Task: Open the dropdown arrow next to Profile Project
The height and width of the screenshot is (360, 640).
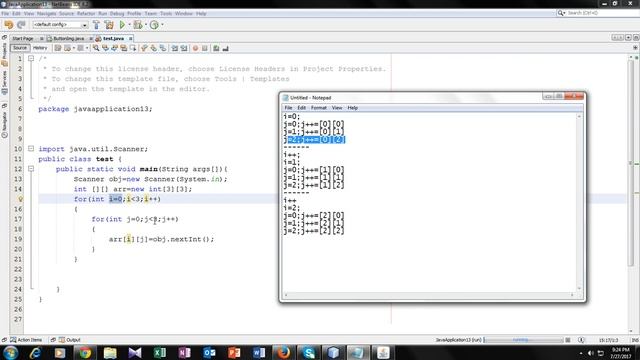Action: point(162,25)
